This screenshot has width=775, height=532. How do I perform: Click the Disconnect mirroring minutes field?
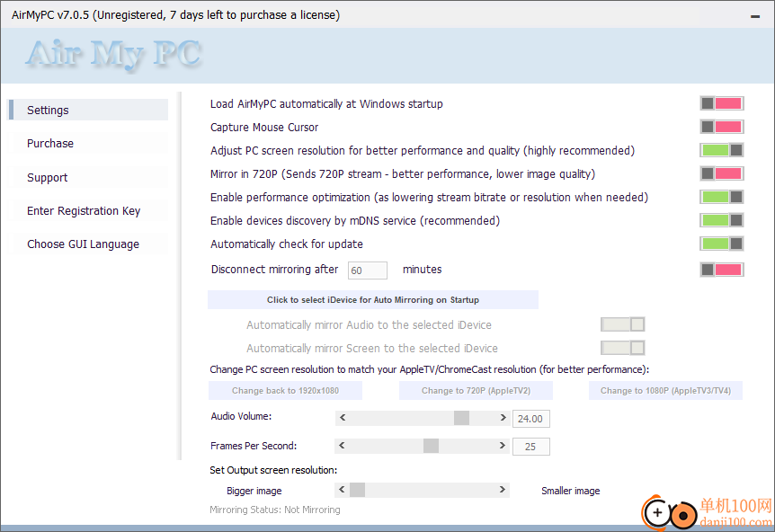367,270
